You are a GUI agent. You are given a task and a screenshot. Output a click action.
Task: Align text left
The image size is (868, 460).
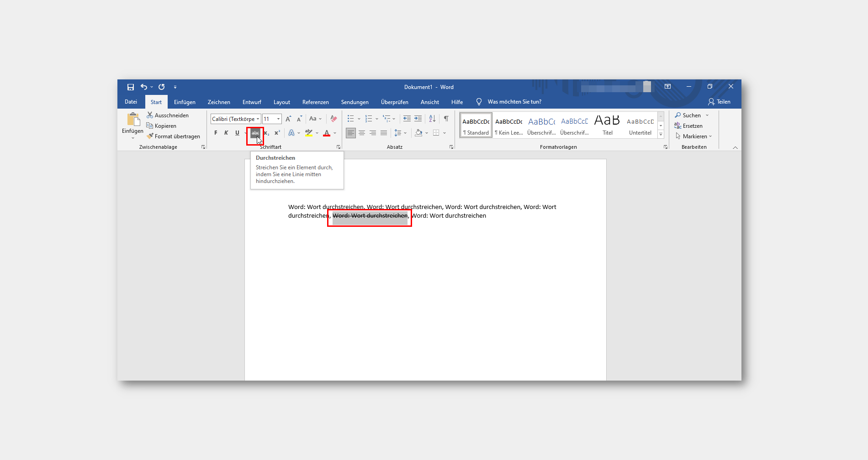coord(350,133)
